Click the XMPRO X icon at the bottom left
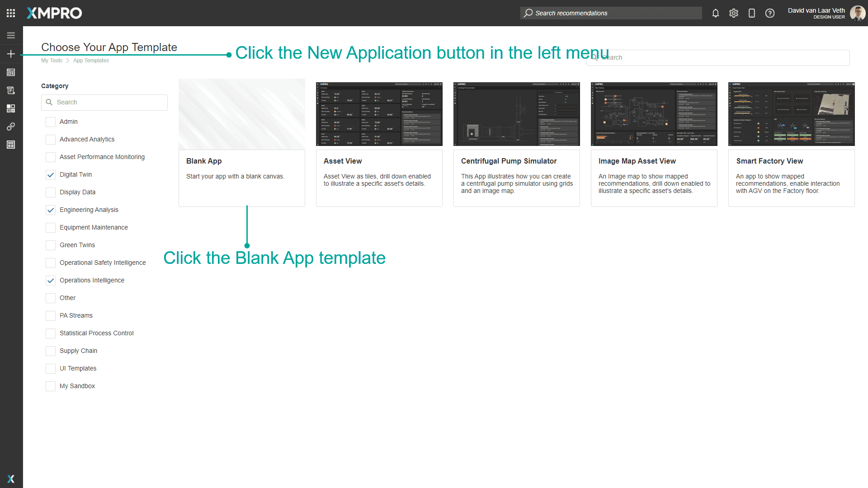This screenshot has height=488, width=868. pos(11,479)
